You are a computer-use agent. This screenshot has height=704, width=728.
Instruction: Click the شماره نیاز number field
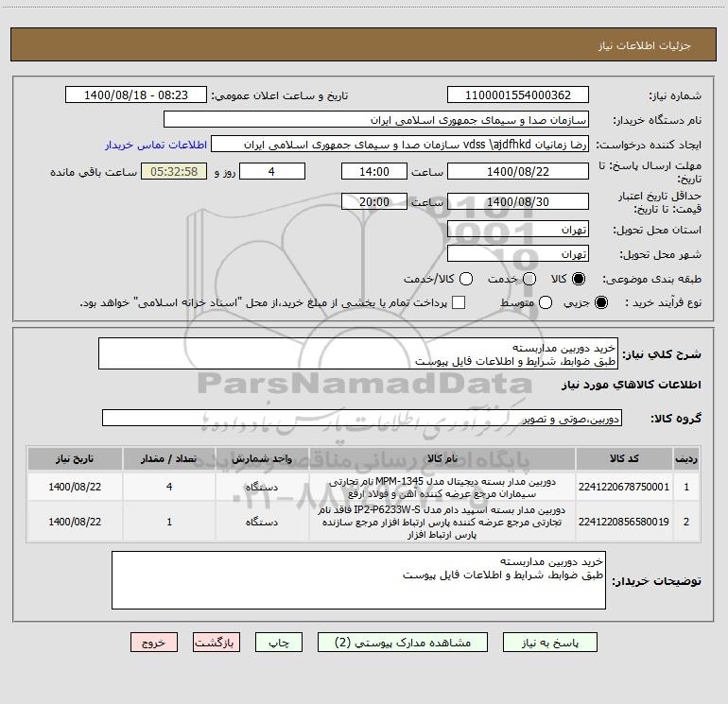click(x=518, y=95)
